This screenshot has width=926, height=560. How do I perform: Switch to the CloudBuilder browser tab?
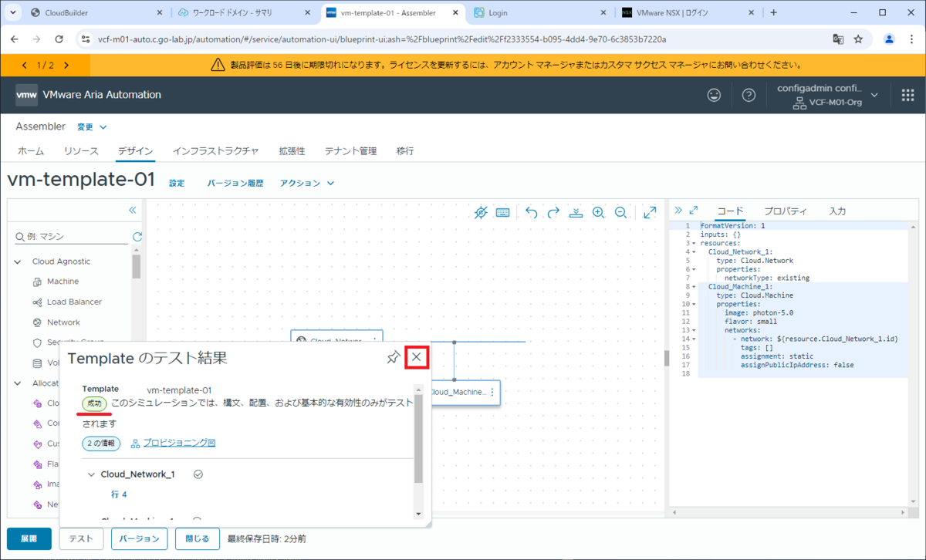click(x=96, y=13)
